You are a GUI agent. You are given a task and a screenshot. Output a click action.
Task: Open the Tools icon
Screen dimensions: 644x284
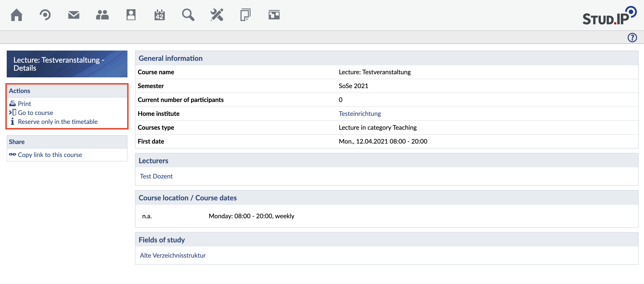pos(217,15)
